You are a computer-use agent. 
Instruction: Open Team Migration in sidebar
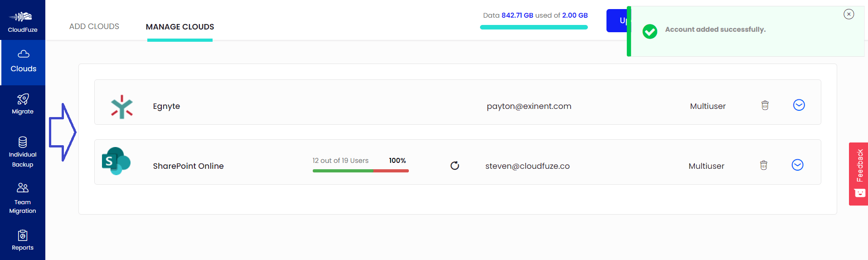[x=23, y=198]
